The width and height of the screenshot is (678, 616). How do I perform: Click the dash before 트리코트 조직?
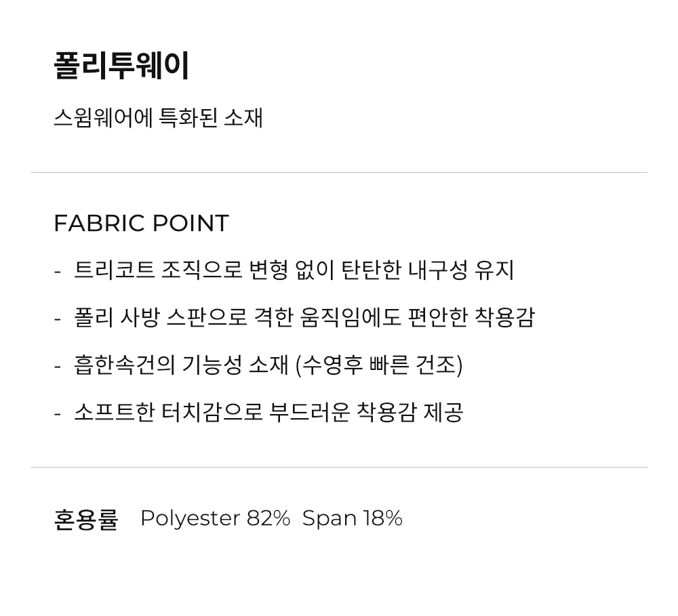click(58, 271)
